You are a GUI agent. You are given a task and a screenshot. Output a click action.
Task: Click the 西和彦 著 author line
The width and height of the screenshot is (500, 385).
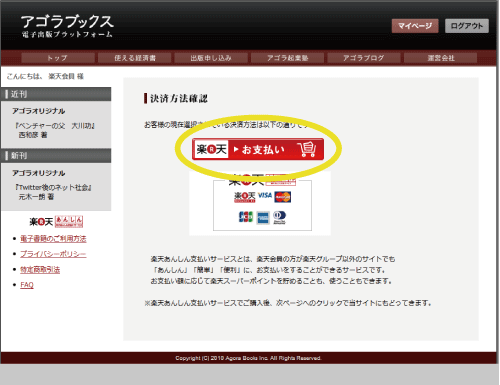33,135
